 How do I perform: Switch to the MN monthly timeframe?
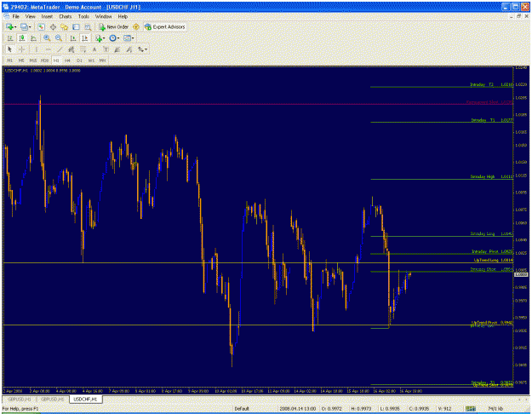coord(102,60)
